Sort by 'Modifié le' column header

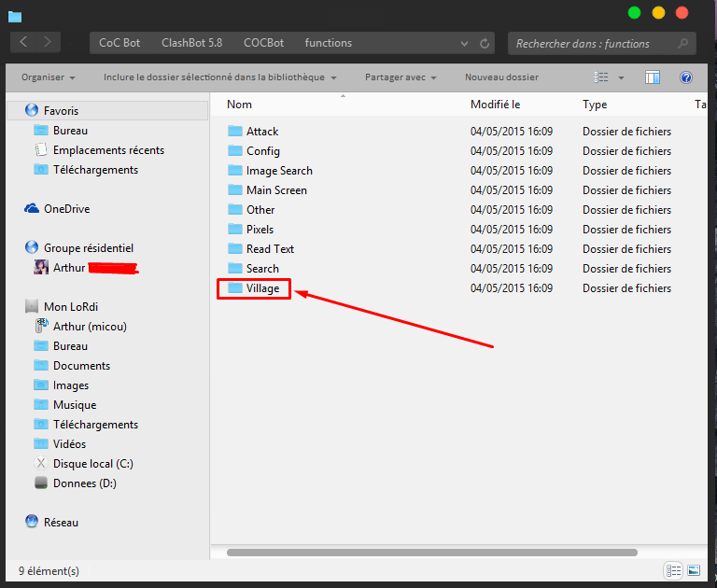[495, 105]
